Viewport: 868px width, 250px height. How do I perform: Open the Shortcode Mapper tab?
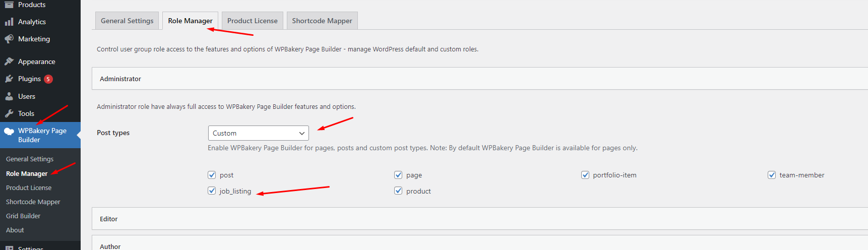(x=322, y=21)
